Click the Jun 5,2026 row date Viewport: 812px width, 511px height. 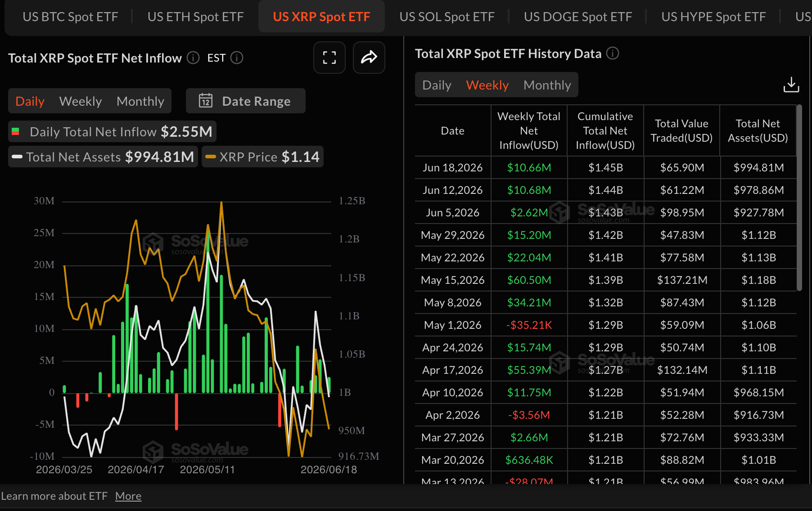[452, 212]
